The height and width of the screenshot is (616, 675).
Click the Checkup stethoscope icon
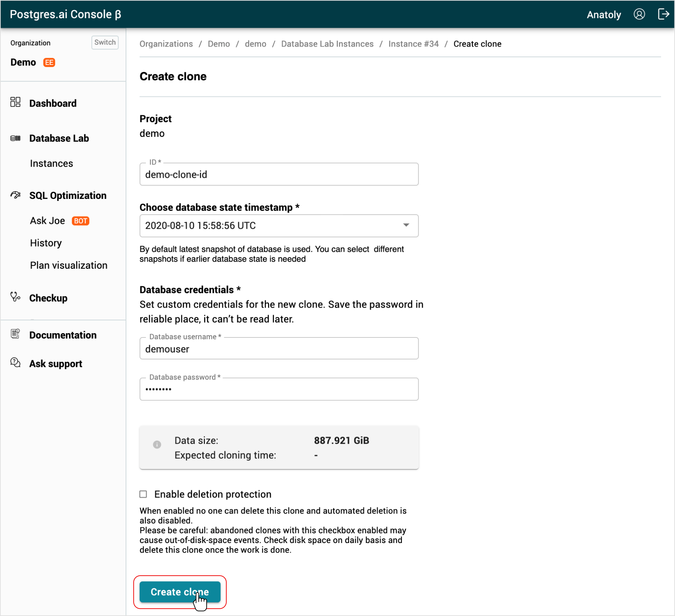(x=15, y=297)
